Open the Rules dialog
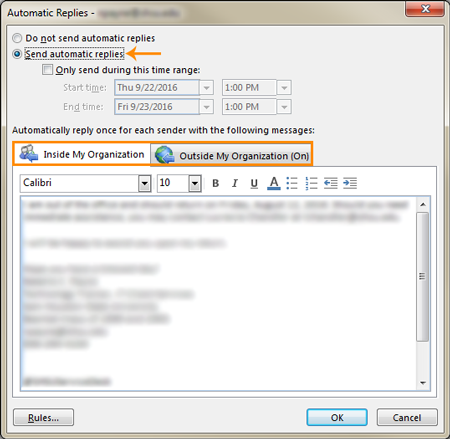The image size is (450, 439). 43,417
